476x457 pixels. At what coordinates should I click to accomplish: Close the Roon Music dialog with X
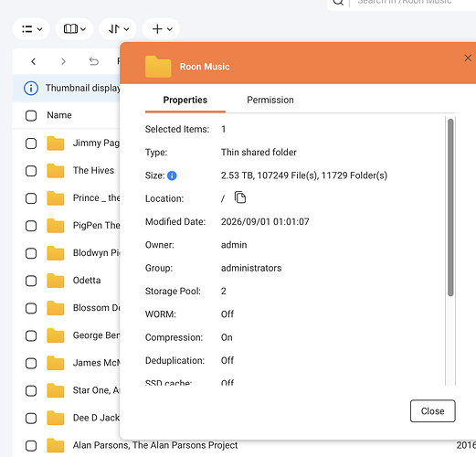coord(468,58)
